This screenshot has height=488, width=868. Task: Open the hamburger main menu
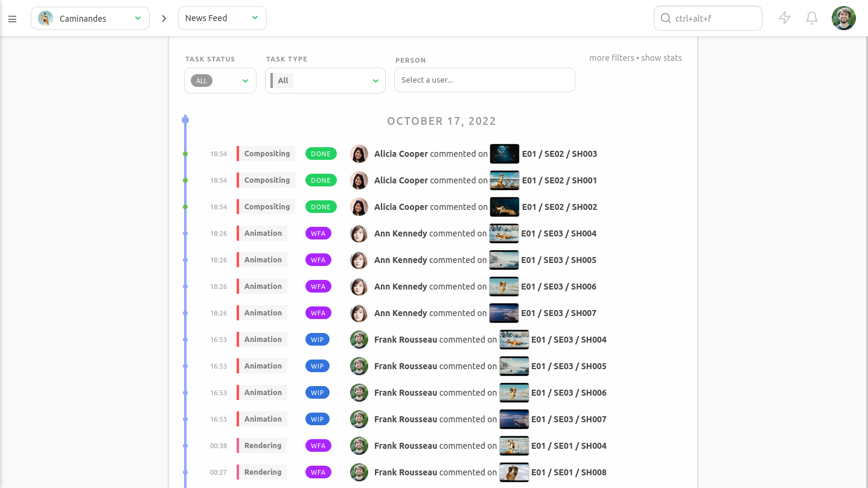point(12,19)
